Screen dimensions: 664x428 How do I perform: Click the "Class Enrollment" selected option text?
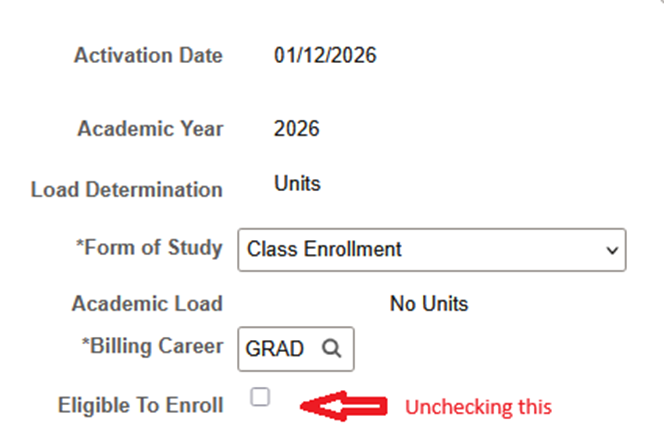tap(324, 249)
